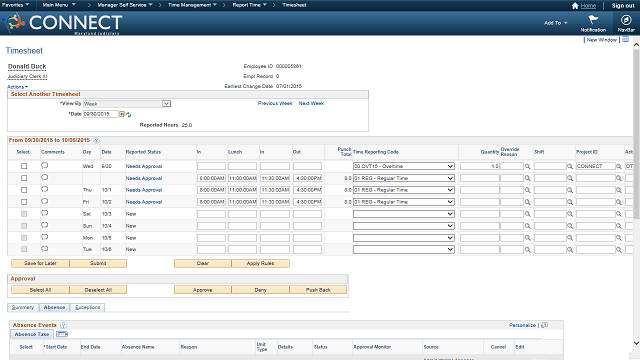This screenshot has height=360, width=640.
Task: Open help icon beside Absence Events
Action: click(x=63, y=325)
